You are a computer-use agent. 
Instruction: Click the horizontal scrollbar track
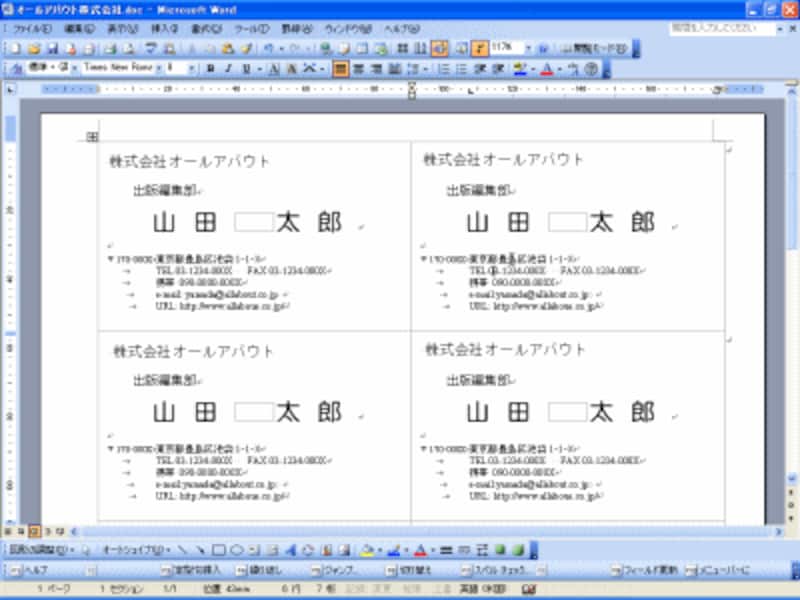coord(429,532)
